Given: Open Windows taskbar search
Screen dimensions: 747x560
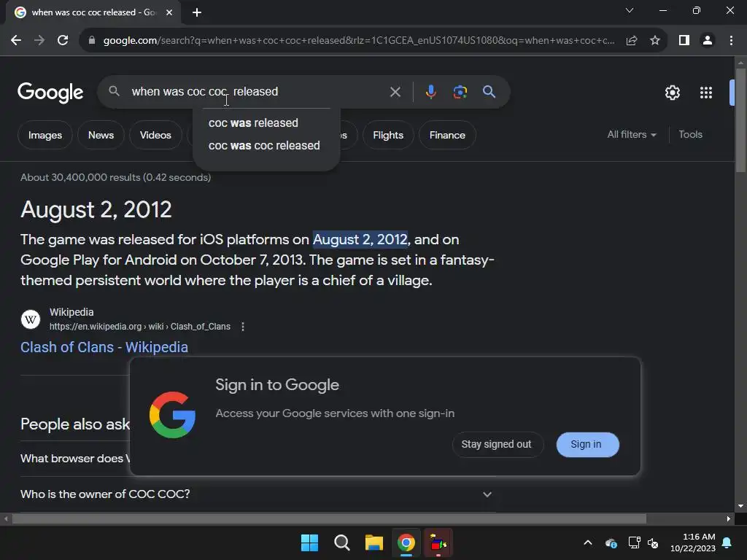Looking at the screenshot, I should [341, 542].
